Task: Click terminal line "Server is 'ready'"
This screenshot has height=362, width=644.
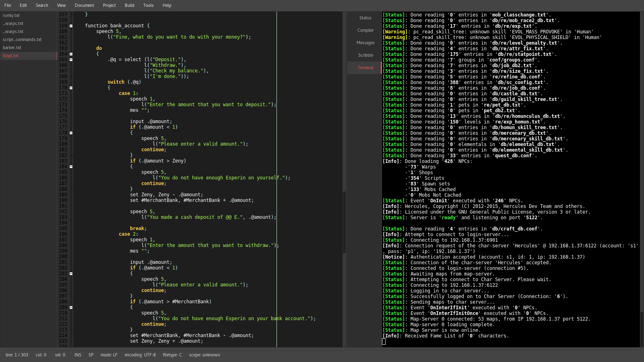Action: [x=462, y=218]
